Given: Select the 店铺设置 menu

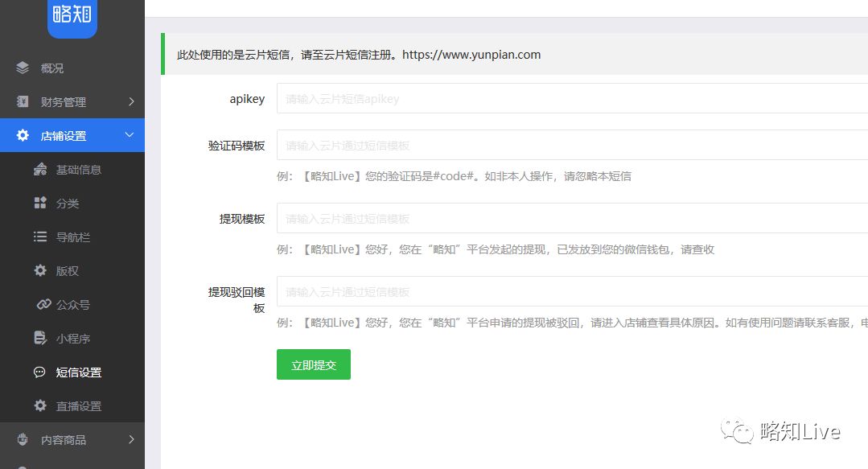Looking at the screenshot, I should pyautogui.click(x=72, y=135).
